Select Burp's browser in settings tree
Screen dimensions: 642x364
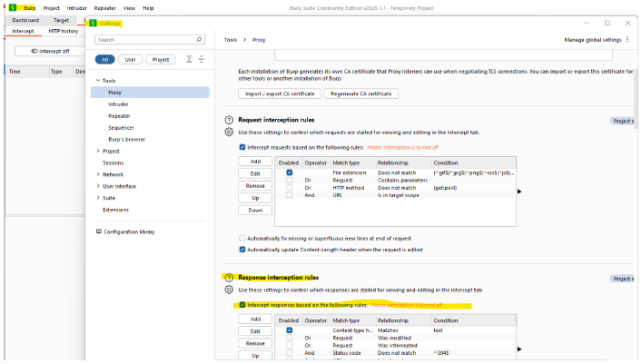click(126, 139)
